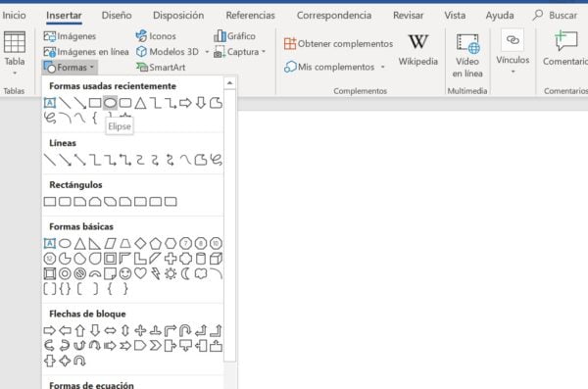Select the right triangle in Formas básicas
Image resolution: width=588 pixels, height=389 pixels.
pyautogui.click(x=95, y=243)
